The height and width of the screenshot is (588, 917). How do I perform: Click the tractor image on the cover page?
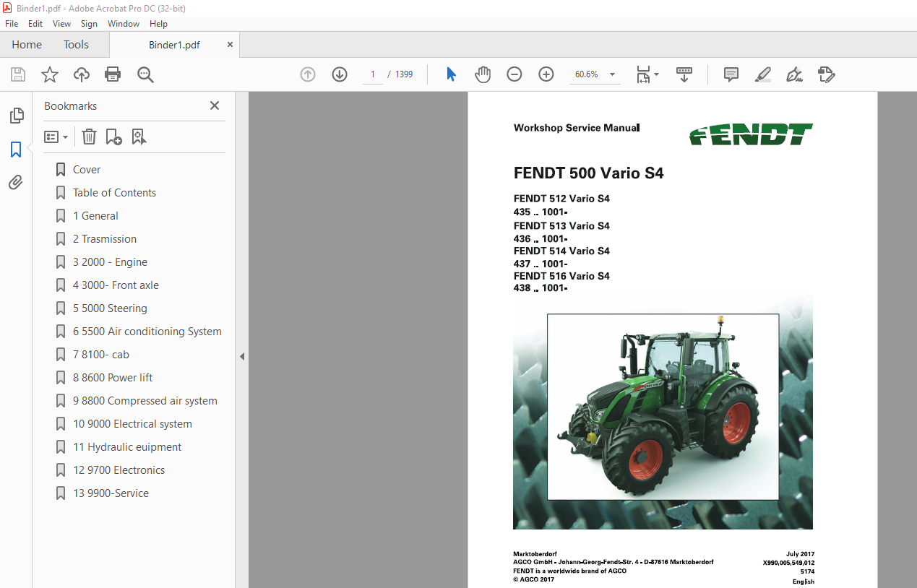point(663,407)
